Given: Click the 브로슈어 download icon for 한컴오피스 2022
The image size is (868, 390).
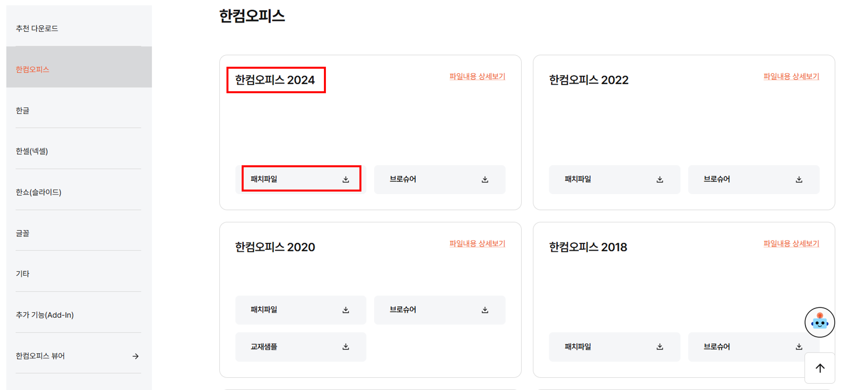Looking at the screenshot, I should [799, 179].
